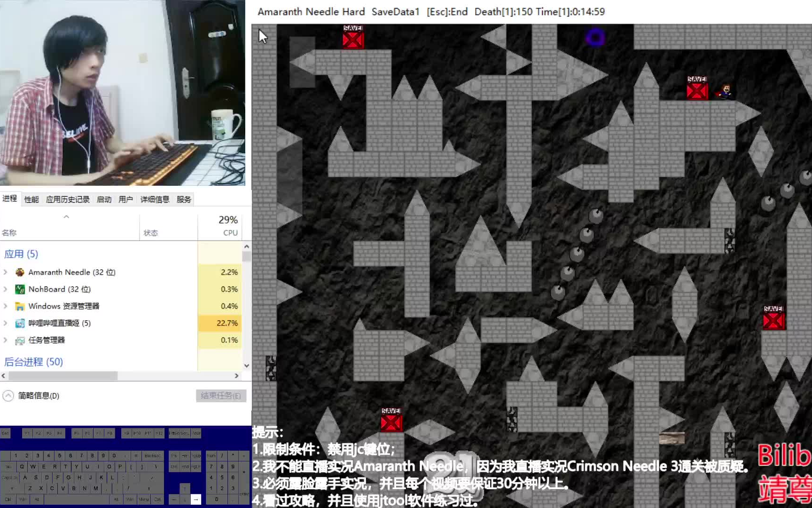812x508 pixels.
Task: Switch to the 进程 tab
Action: (x=9, y=198)
